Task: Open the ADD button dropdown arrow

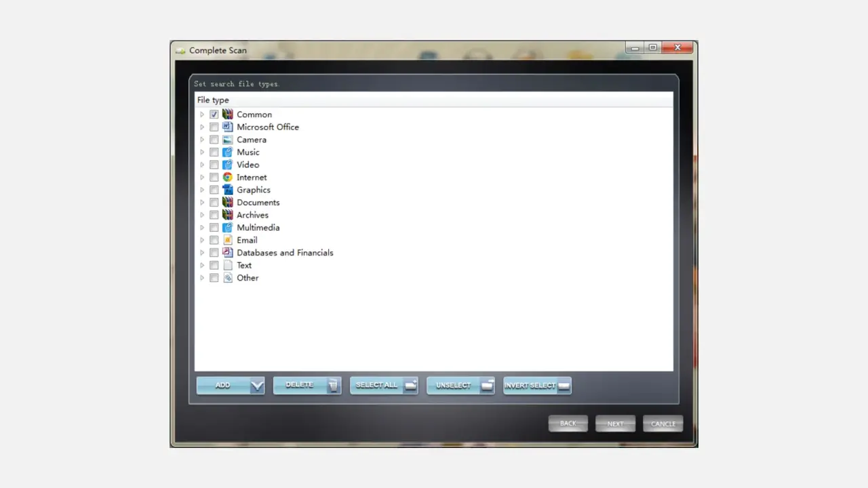Action: [256, 386]
